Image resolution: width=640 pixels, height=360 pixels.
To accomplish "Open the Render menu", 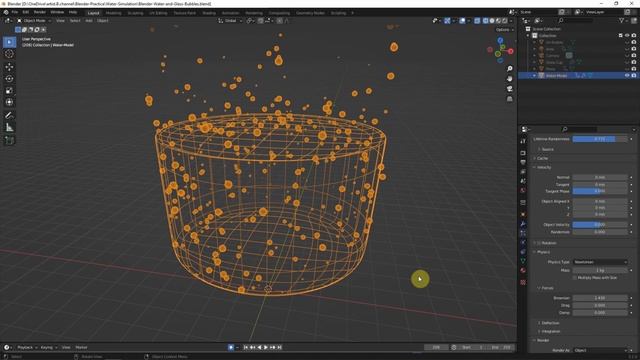I will 40,12.
